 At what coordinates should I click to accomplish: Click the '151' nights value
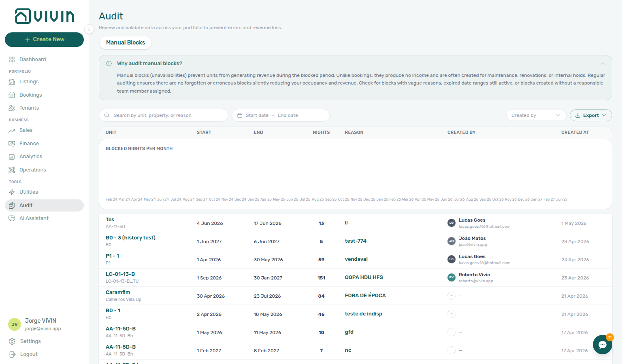click(321, 278)
